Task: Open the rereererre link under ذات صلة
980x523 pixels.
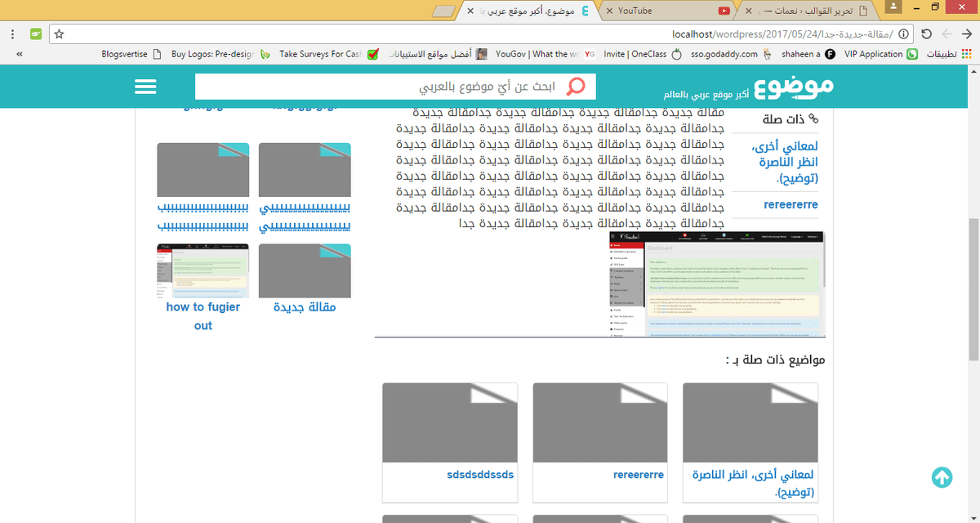Action: point(791,205)
